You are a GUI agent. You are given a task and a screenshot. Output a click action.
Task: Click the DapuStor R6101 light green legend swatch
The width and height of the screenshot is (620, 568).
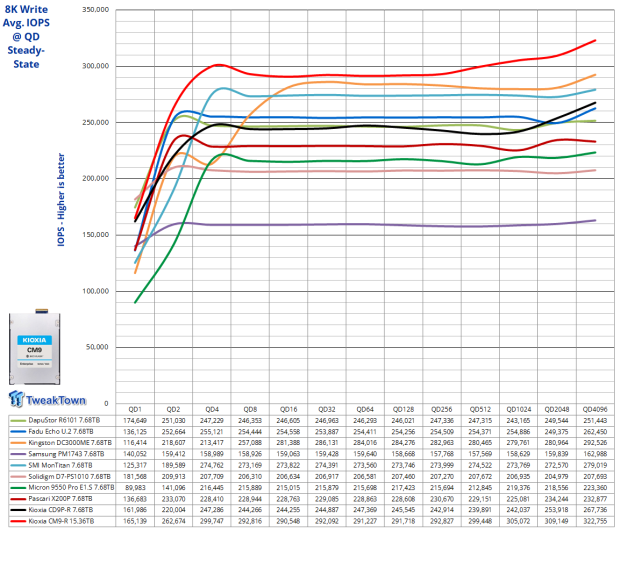click(18, 420)
